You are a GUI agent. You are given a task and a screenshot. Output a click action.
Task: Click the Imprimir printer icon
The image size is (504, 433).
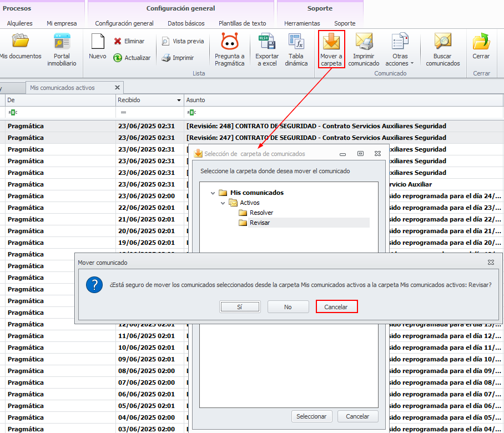click(166, 58)
